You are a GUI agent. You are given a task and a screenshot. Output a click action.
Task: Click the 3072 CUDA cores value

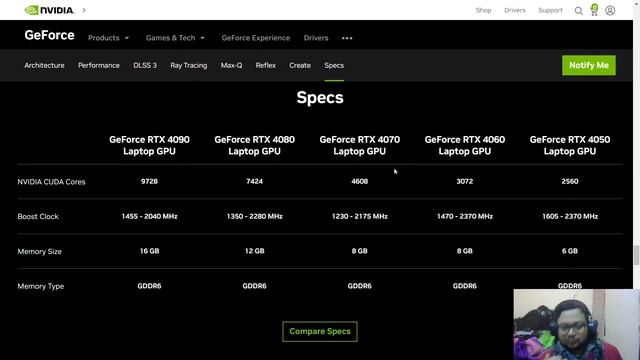click(464, 181)
